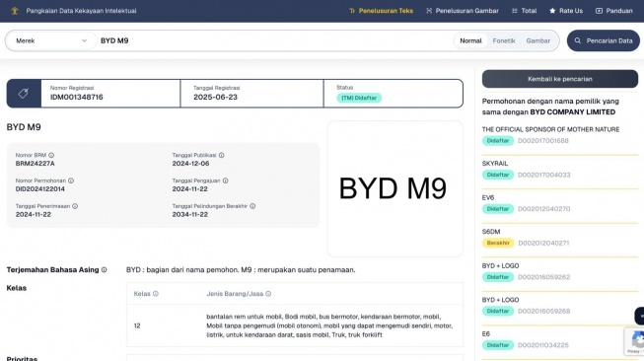Click the text icon beside Penelusuran Teks

[352, 11]
